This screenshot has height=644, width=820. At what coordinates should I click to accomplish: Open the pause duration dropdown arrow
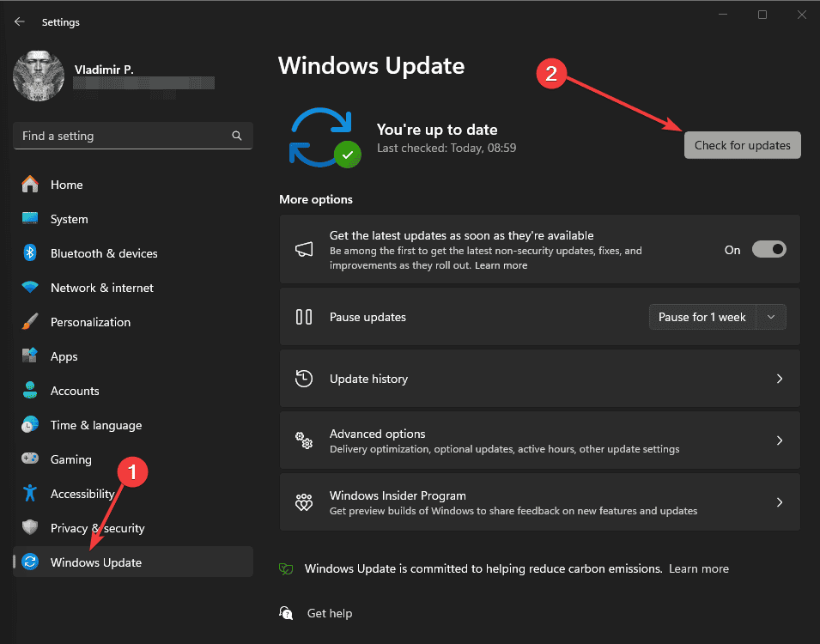click(771, 317)
